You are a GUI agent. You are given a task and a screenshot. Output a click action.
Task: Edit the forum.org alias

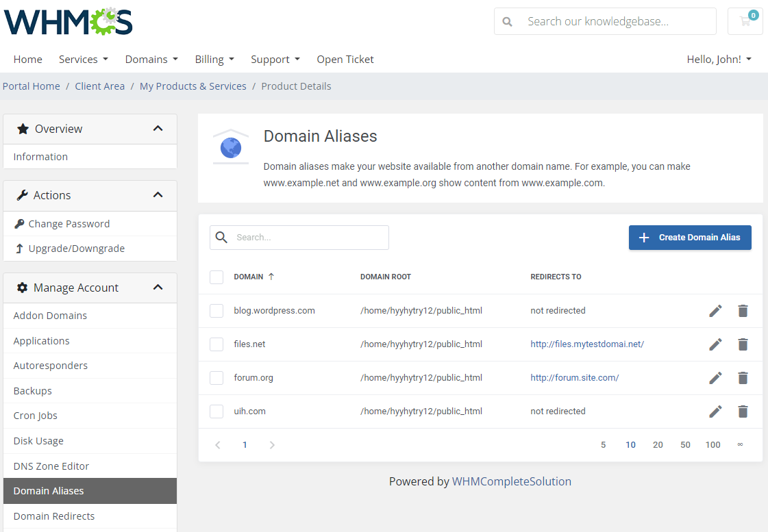point(715,378)
